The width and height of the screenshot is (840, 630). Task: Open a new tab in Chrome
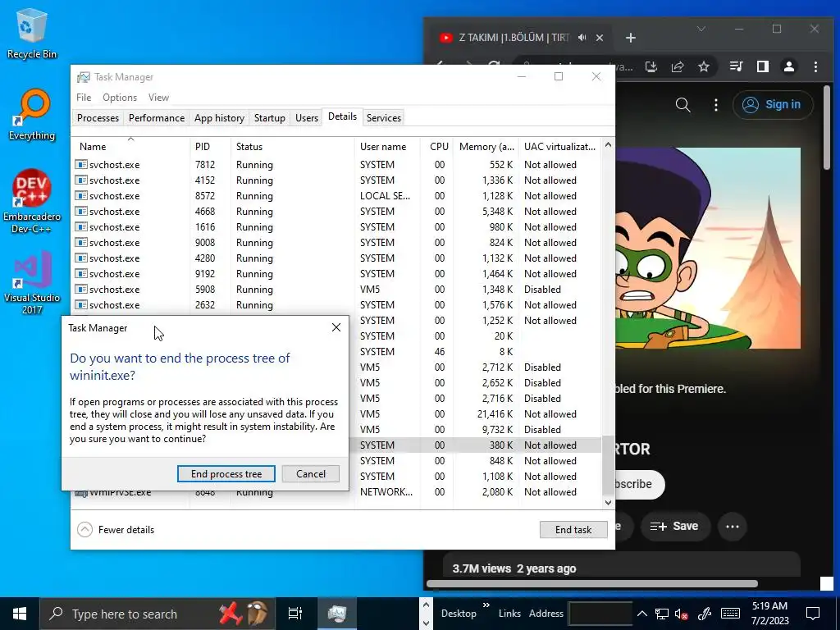(x=631, y=38)
